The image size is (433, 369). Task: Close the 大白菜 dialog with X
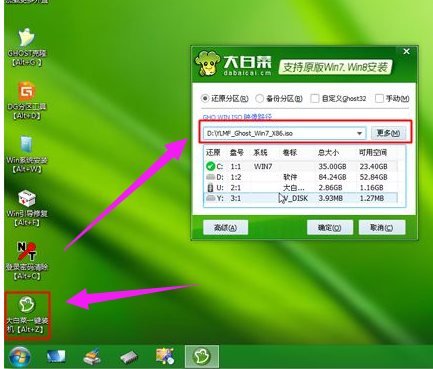point(406,52)
